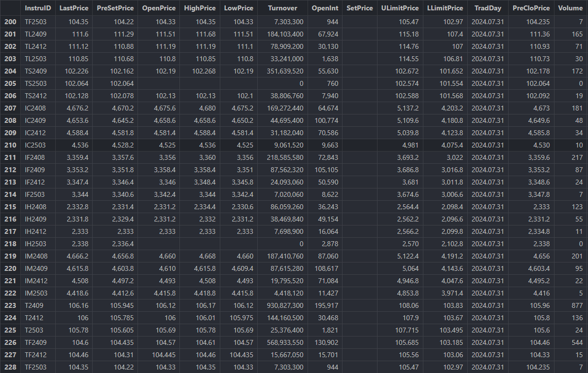Select the TradDay column header
The height and width of the screenshot is (373, 588).
click(487, 8)
